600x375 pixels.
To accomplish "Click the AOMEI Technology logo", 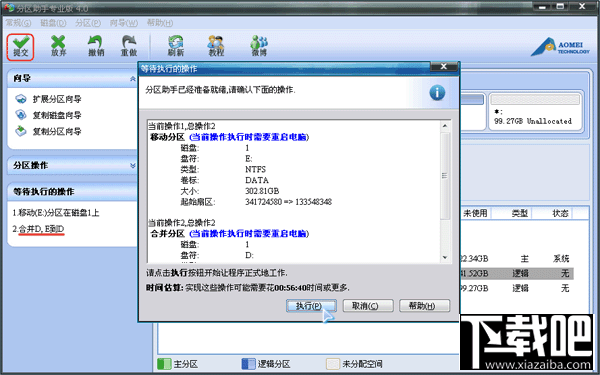I will pyautogui.click(x=560, y=47).
